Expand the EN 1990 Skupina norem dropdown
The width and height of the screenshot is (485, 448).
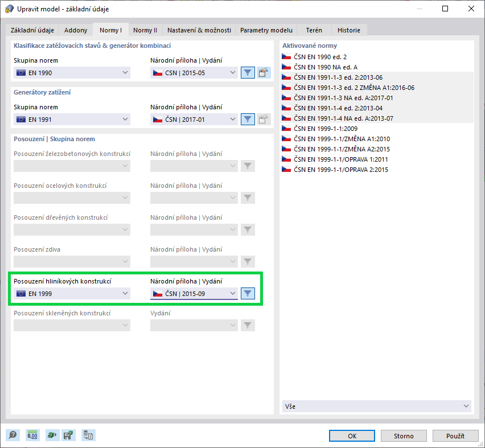click(x=72, y=73)
